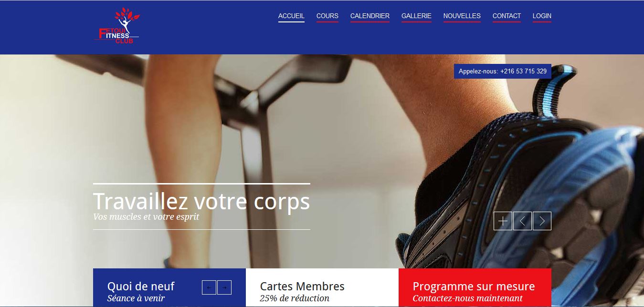The width and height of the screenshot is (644, 307).
Task: Click the Appelez-nous phone number badge
Action: [503, 72]
